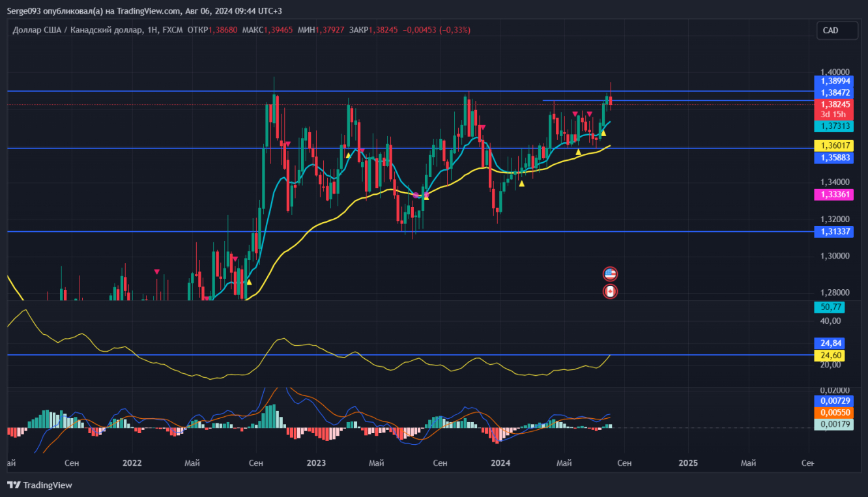
Task: Click the 0,02000 MACD axis label
Action: coord(835,390)
